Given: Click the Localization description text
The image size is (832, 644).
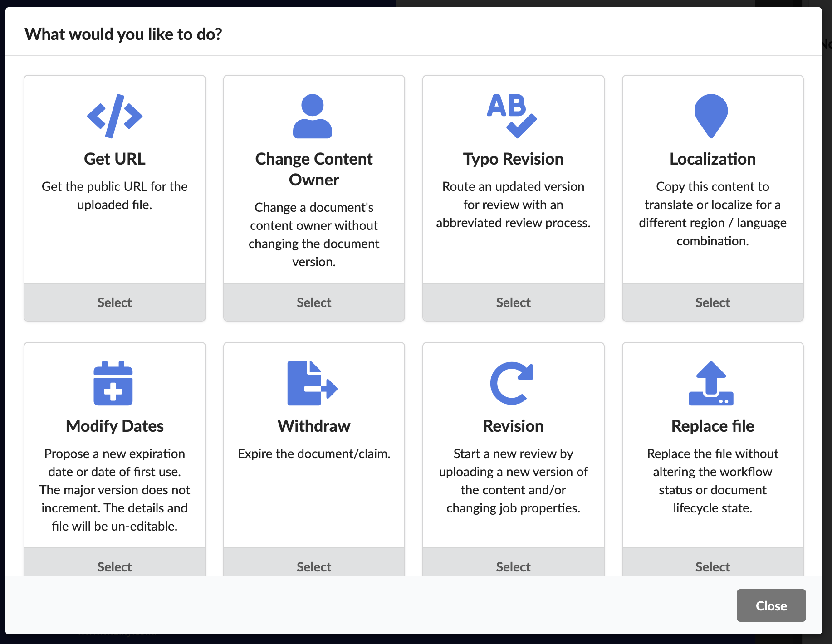Looking at the screenshot, I should [713, 214].
